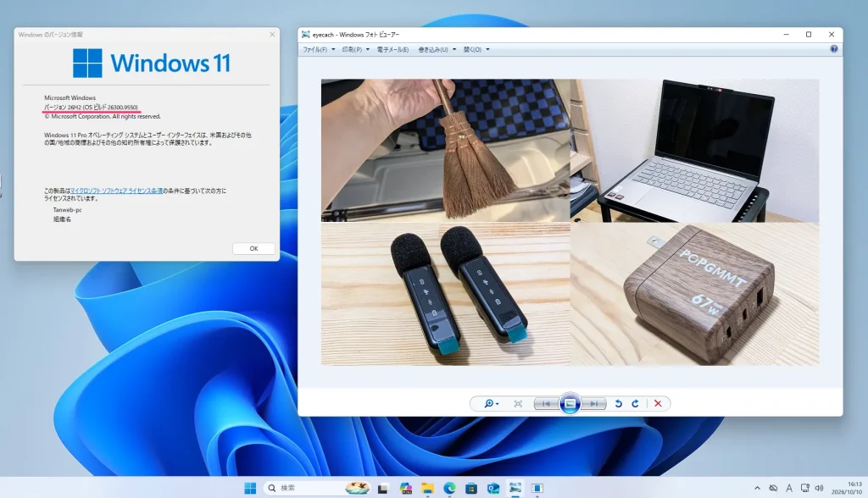The image size is (868, 498).
Task: Rotate the photo clockwise
Action: [x=636, y=404]
